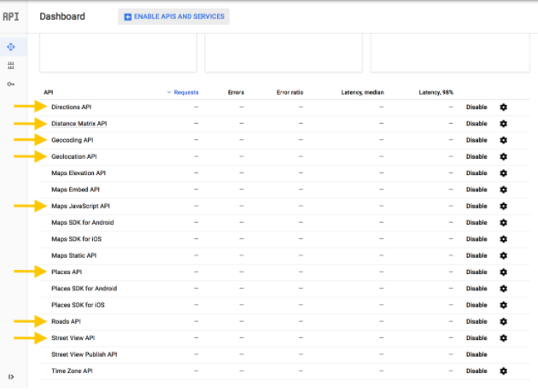This screenshot has width=538, height=392.
Task: Open settings gear for Street View API
Action: [503, 337]
